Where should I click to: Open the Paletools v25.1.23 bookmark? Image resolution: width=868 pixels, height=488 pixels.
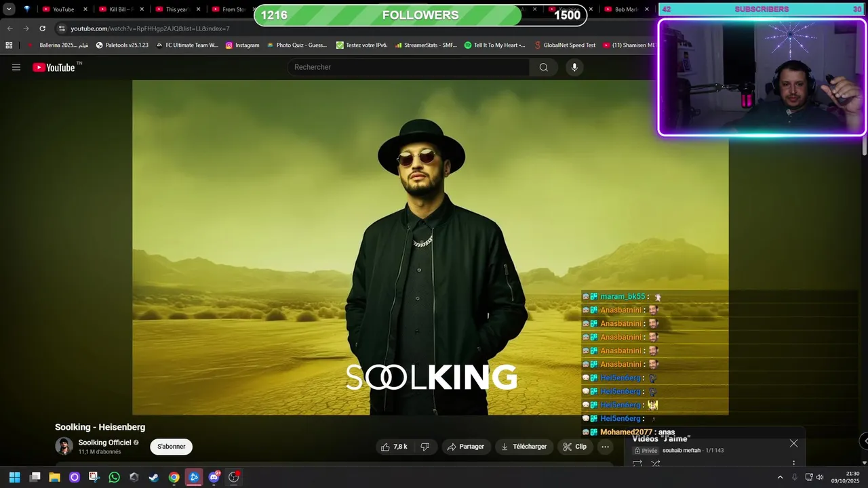click(122, 45)
